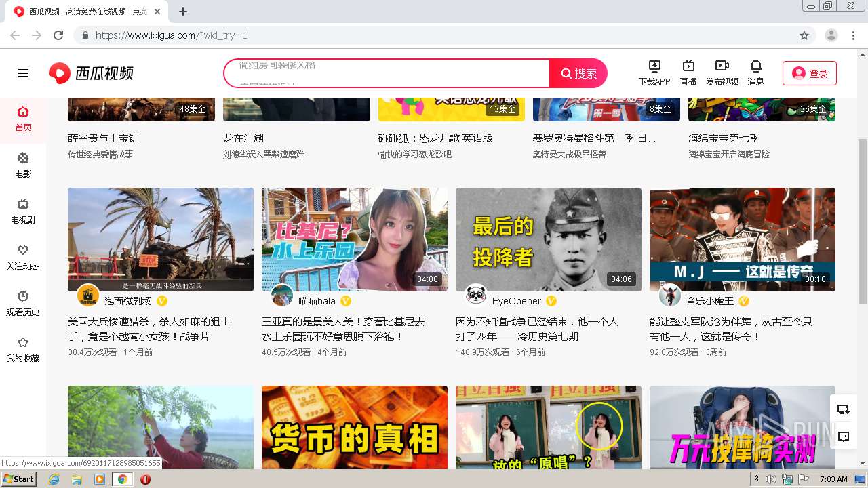Open 我的收藏 in the sidebar

point(23,350)
